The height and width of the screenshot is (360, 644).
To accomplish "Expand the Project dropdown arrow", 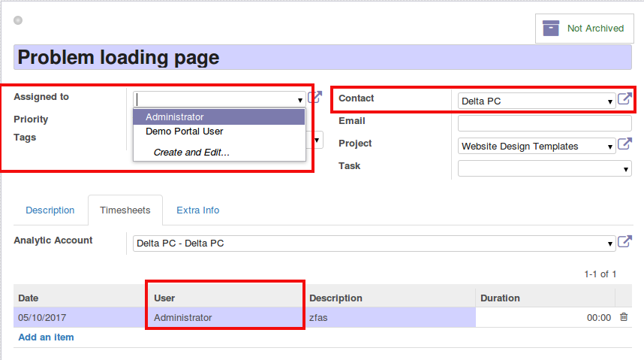I will (610, 147).
